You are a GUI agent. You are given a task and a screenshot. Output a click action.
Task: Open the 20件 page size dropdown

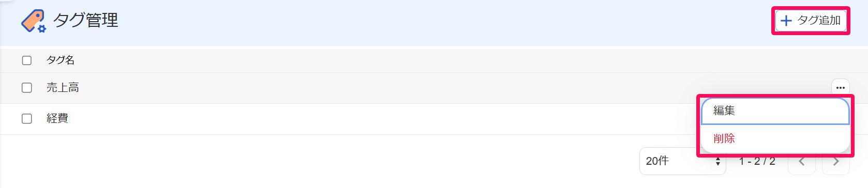coord(683,161)
